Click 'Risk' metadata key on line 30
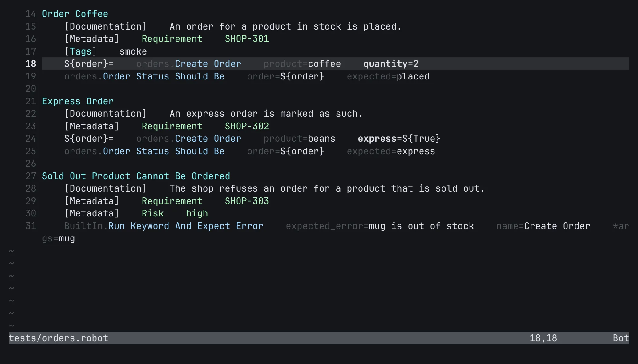The width and height of the screenshot is (638, 364). coord(152,213)
